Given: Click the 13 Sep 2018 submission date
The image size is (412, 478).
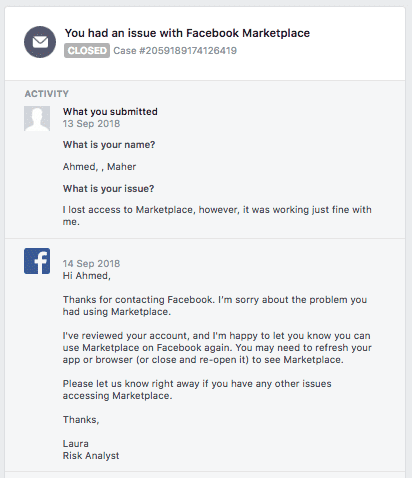Looking at the screenshot, I should pos(91,124).
